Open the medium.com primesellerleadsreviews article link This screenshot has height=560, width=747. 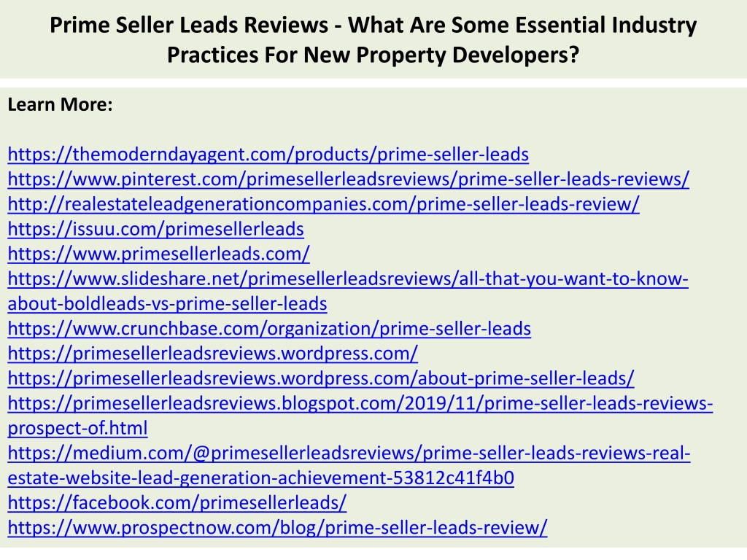[x=349, y=453]
